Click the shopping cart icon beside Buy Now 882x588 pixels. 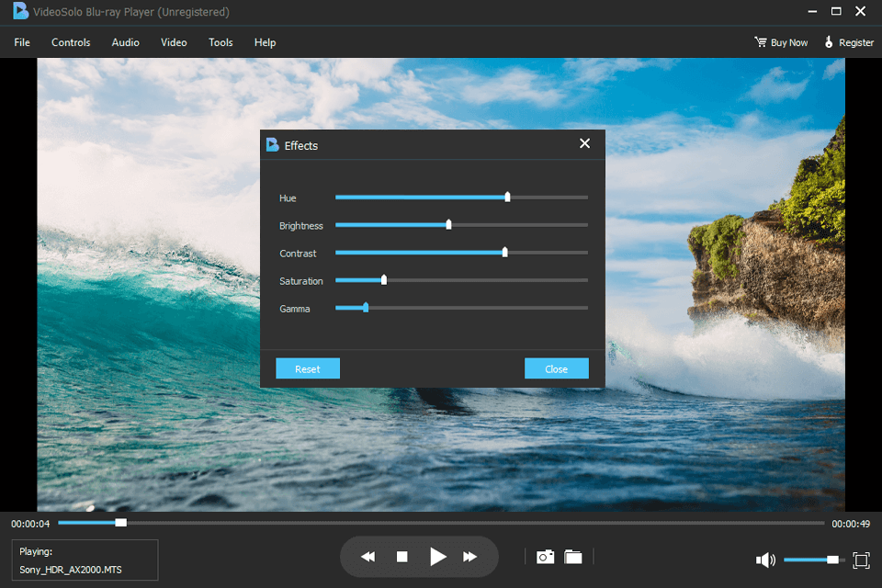coord(760,41)
